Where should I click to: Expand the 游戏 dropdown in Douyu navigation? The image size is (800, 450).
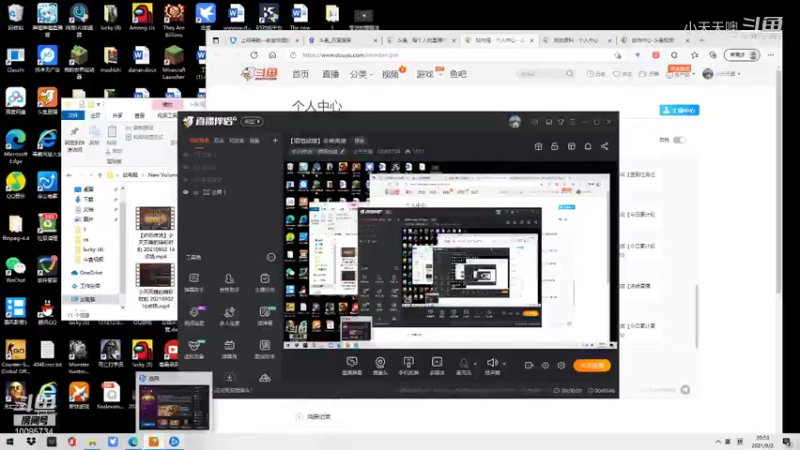(428, 74)
